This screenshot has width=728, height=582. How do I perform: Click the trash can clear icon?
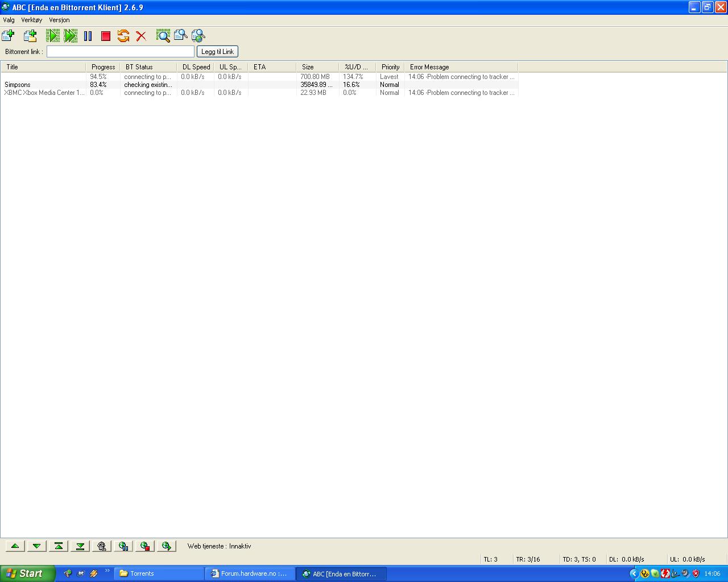102,546
